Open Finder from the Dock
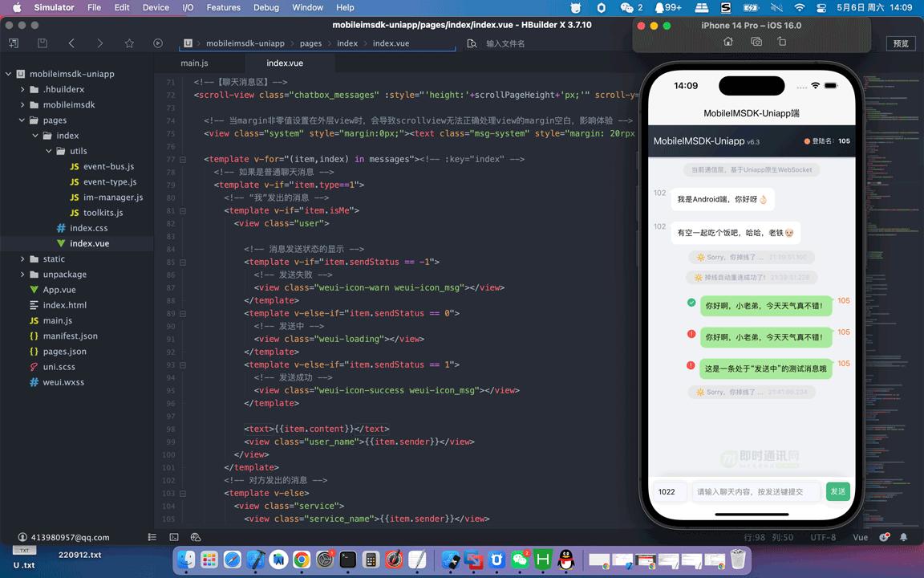924x578 pixels. tap(186, 559)
